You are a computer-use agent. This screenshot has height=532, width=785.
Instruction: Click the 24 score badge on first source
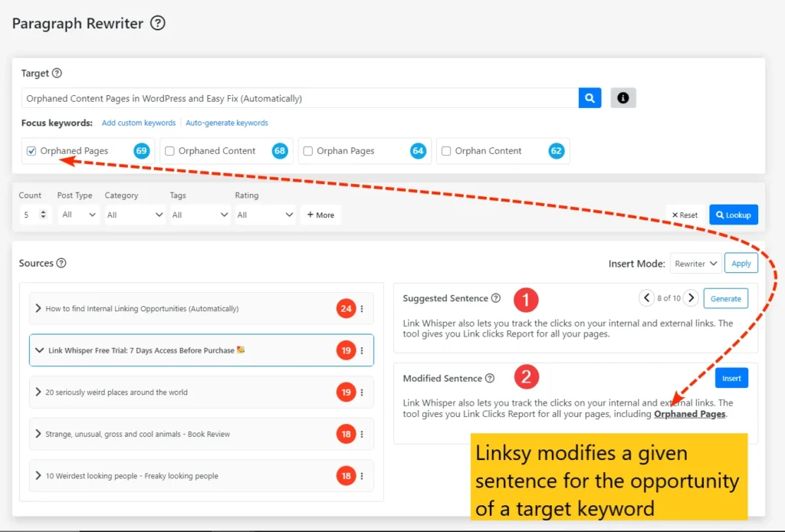346,309
